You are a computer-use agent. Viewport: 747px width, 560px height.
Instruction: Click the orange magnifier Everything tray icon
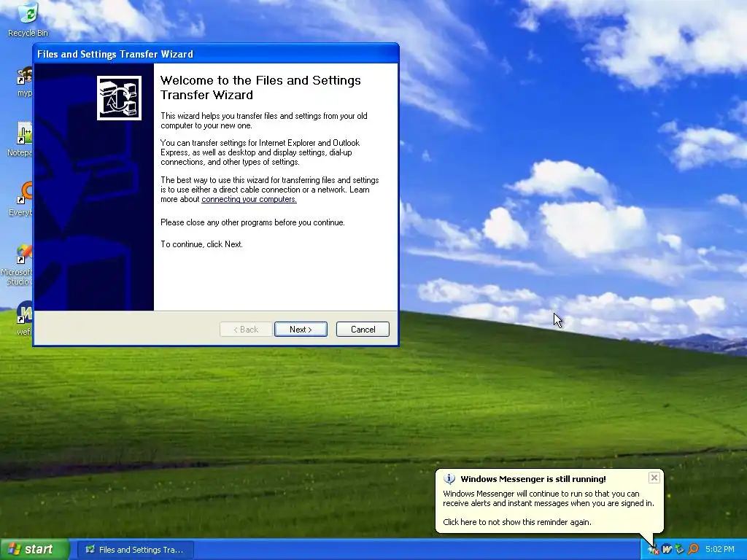pyautogui.click(x=693, y=550)
